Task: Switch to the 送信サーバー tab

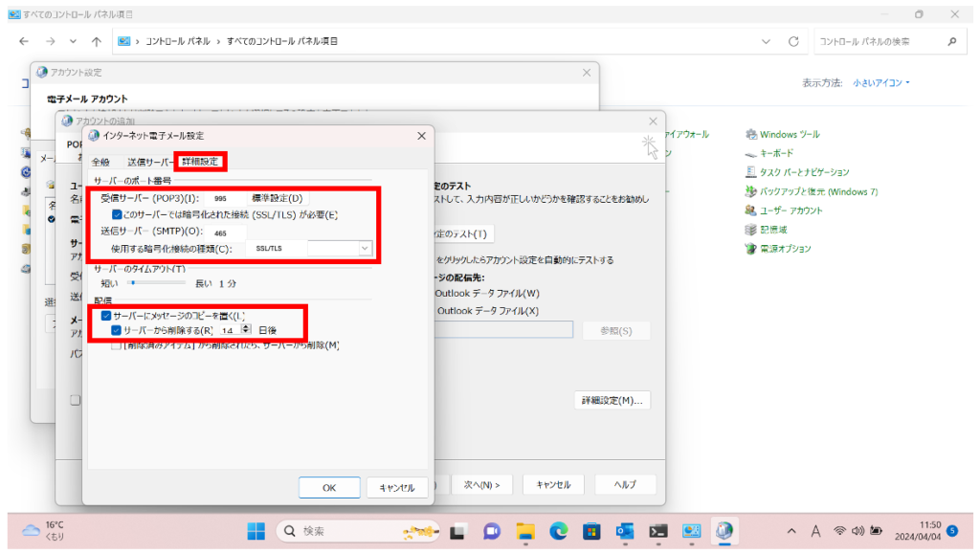Action: (x=151, y=162)
